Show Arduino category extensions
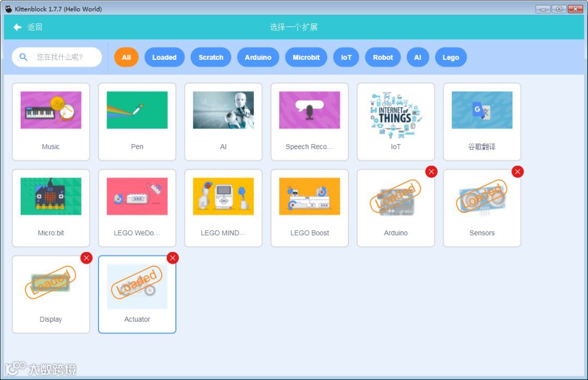 pyautogui.click(x=258, y=57)
